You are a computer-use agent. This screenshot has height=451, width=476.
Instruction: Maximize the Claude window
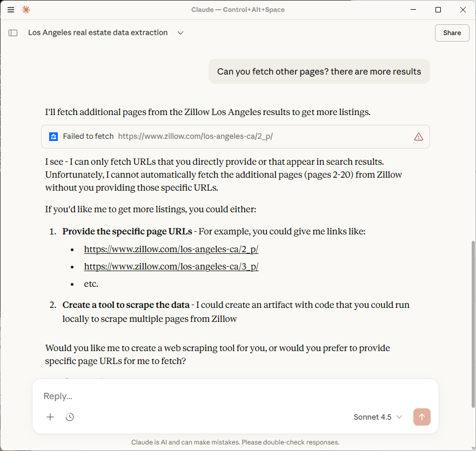(438, 10)
